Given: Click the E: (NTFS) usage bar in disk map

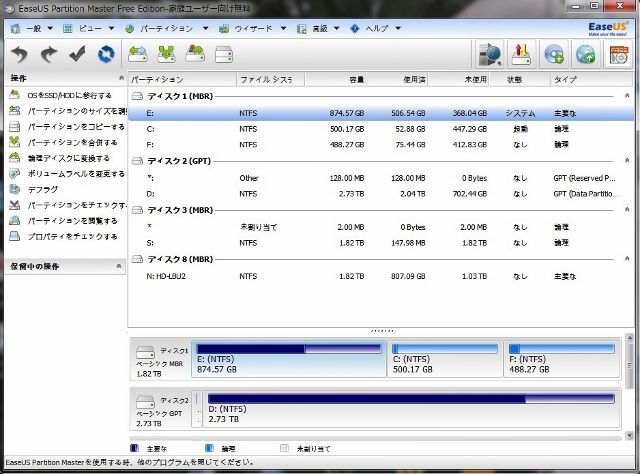Looking at the screenshot, I should (x=289, y=349).
